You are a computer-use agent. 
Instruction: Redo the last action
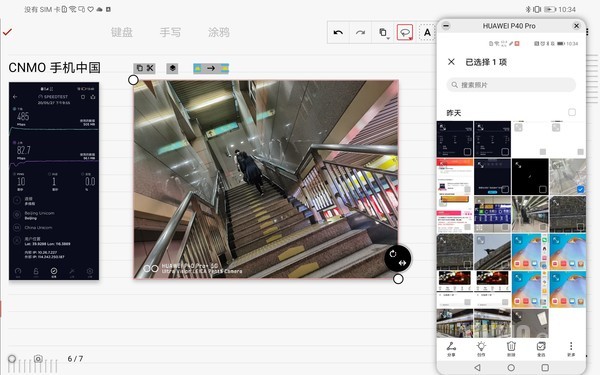(x=360, y=33)
